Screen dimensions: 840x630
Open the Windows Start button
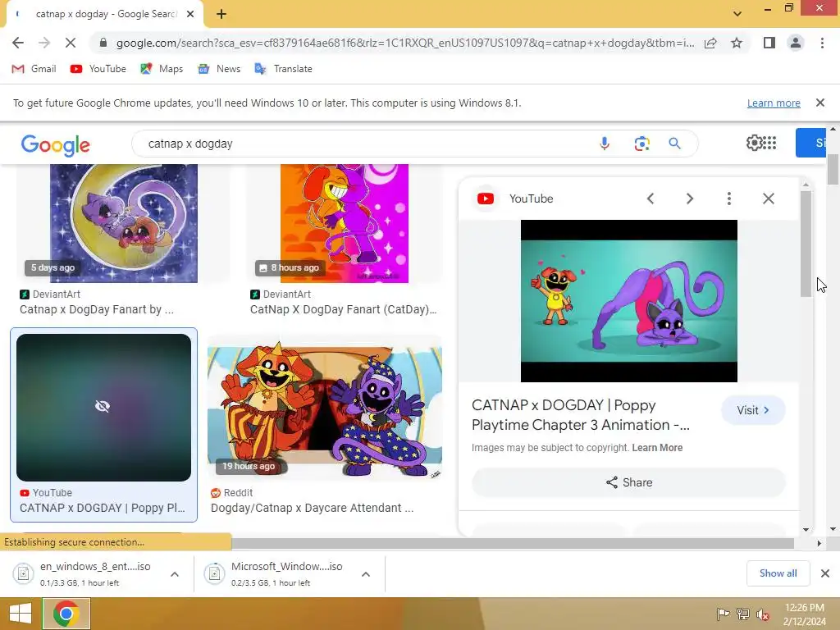pos(21,614)
